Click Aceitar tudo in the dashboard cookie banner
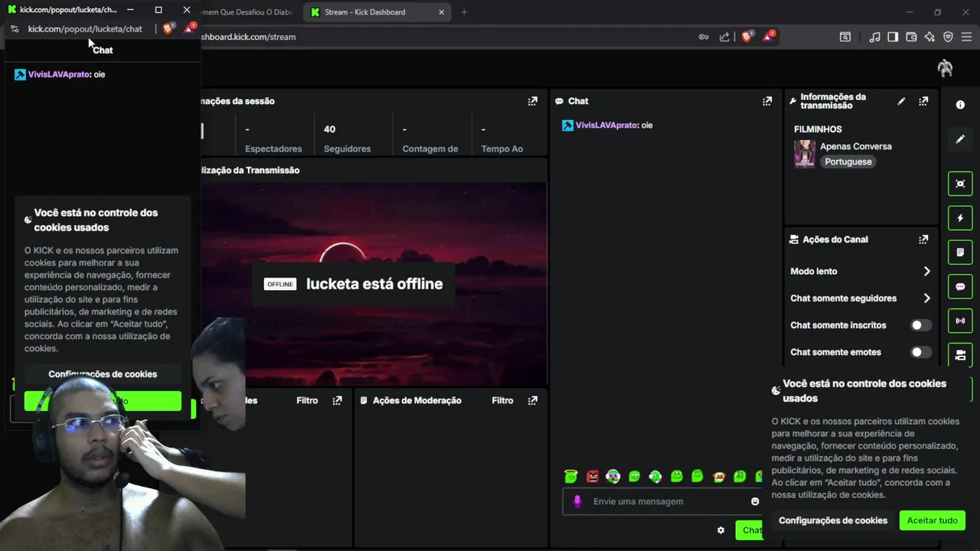The height and width of the screenshot is (551, 980). [x=933, y=520]
